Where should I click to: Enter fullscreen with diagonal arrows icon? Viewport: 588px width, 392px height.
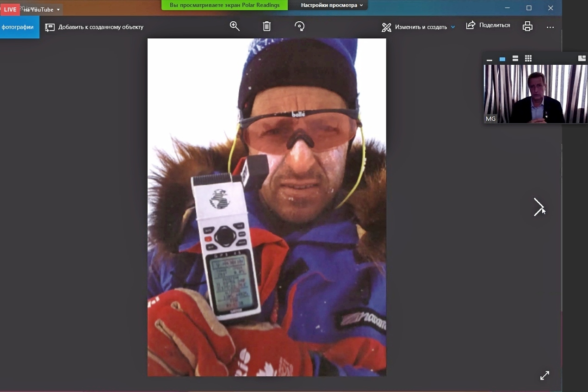pyautogui.click(x=545, y=375)
